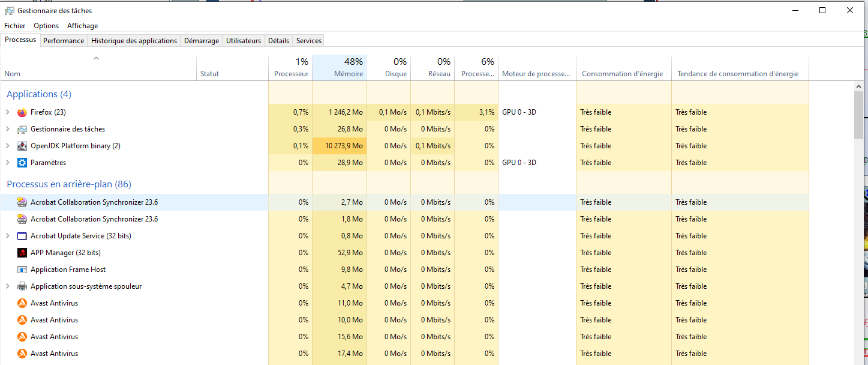
Task: Click the 9,8 Mo Application Frame Host memory cell
Action: [340, 270]
